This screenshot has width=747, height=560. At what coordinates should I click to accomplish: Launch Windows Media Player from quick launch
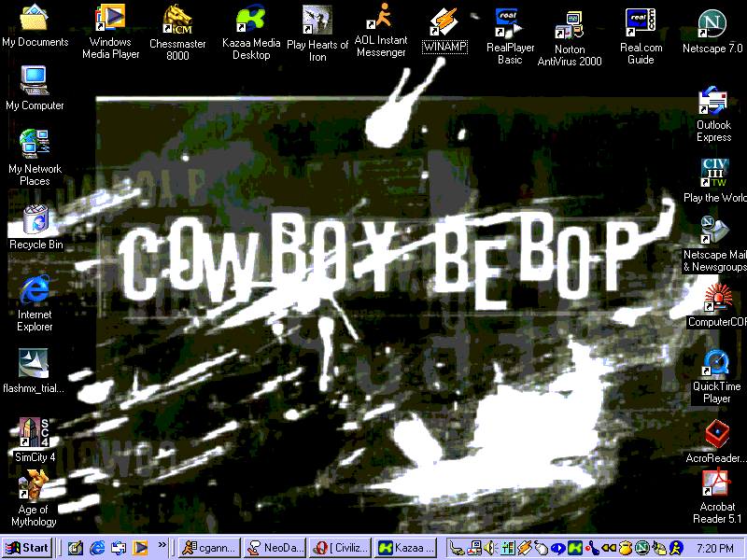[140, 548]
